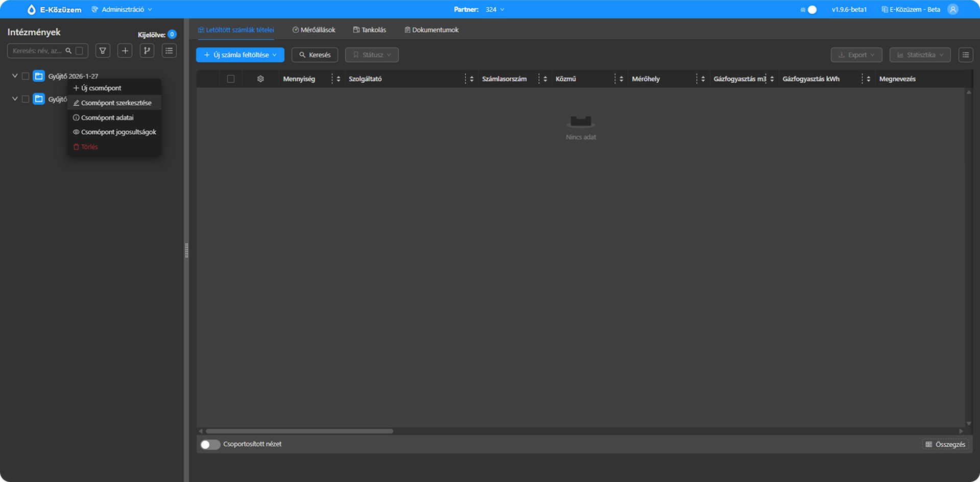This screenshot has width=980, height=482.
Task: Click the plus icon to add institution
Action: tap(125, 51)
